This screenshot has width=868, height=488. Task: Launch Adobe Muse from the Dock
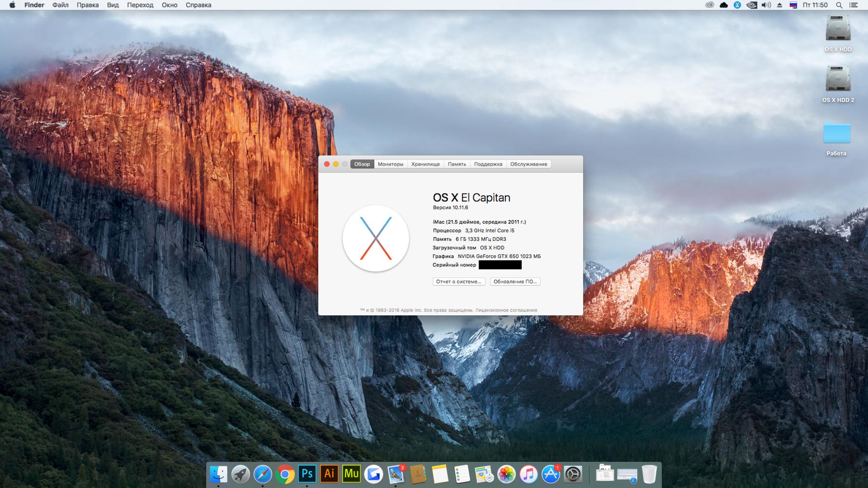coord(351,474)
